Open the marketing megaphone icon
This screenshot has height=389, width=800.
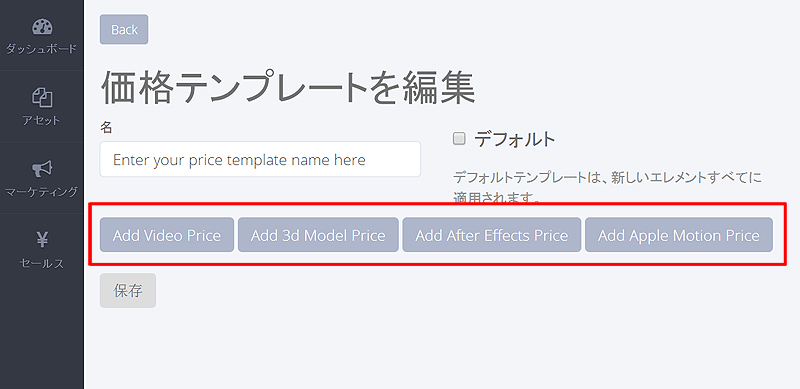(x=42, y=168)
